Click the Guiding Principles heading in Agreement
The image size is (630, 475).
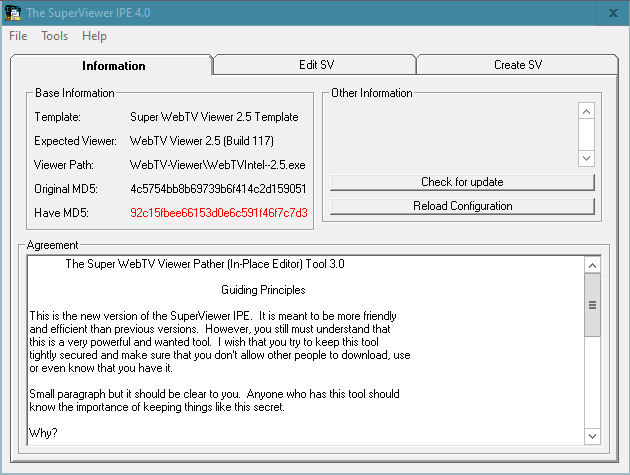[x=263, y=290]
